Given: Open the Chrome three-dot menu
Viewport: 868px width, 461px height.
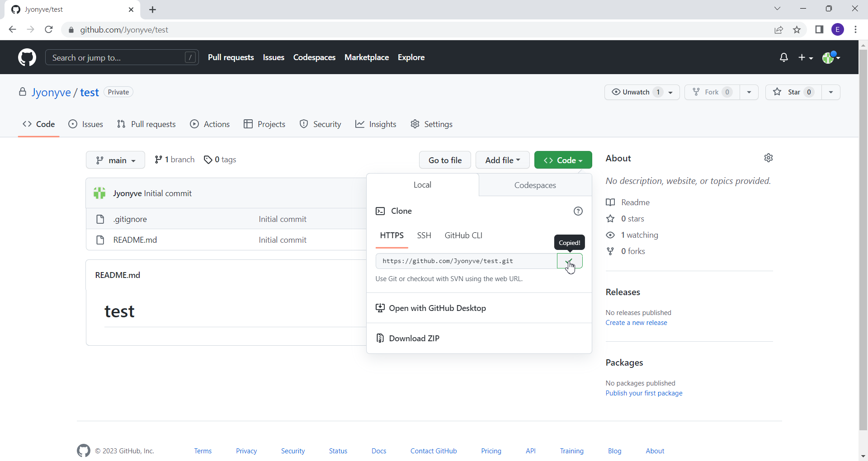Looking at the screenshot, I should 855,30.
